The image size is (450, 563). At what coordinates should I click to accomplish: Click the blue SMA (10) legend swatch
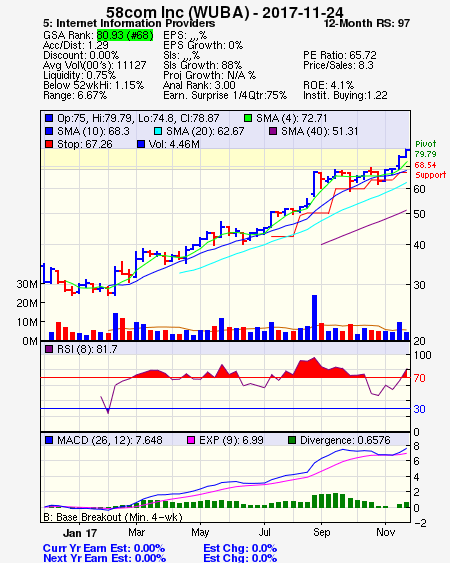[49, 131]
